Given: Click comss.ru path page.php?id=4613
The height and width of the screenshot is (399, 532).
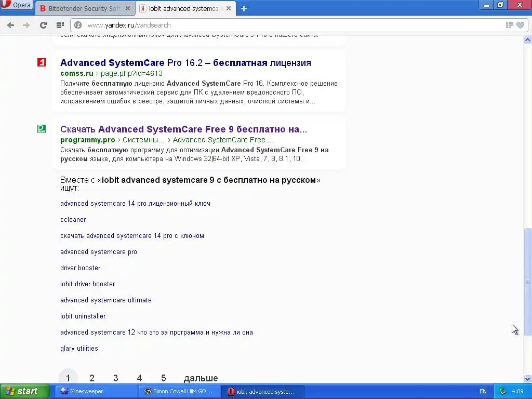Looking at the screenshot, I should pos(131,73).
